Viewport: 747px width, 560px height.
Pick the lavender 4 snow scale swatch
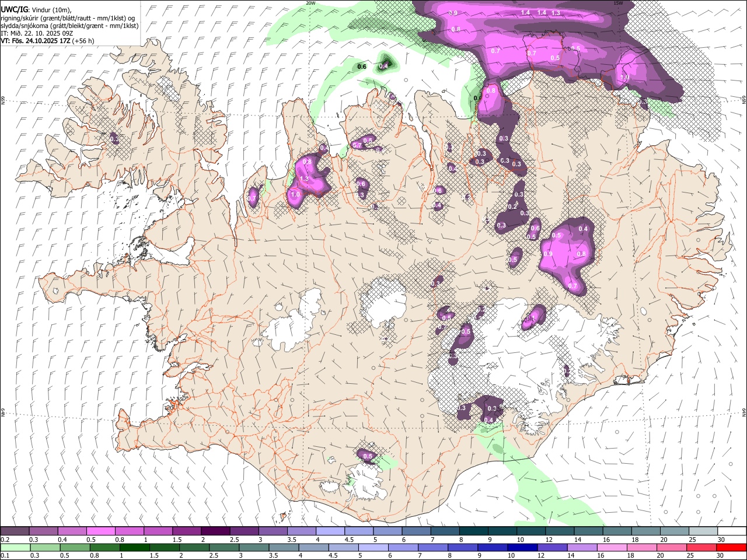[x=330, y=531]
